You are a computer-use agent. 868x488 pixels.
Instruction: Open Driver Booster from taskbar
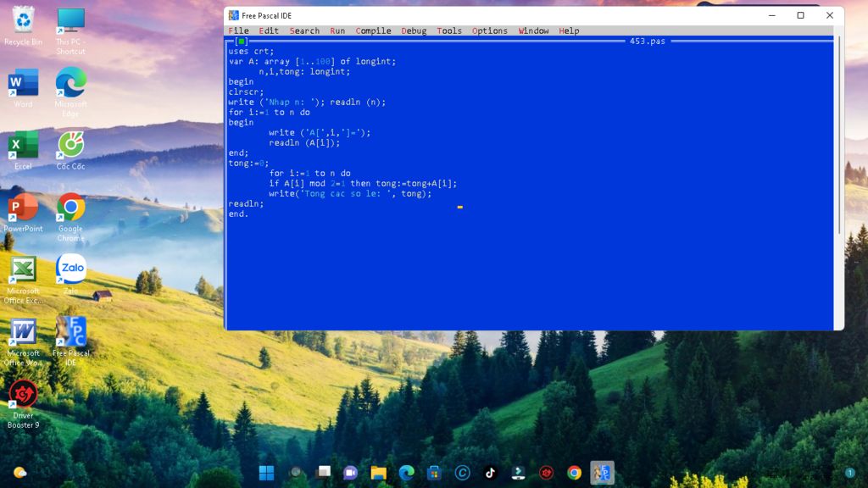[x=547, y=473]
